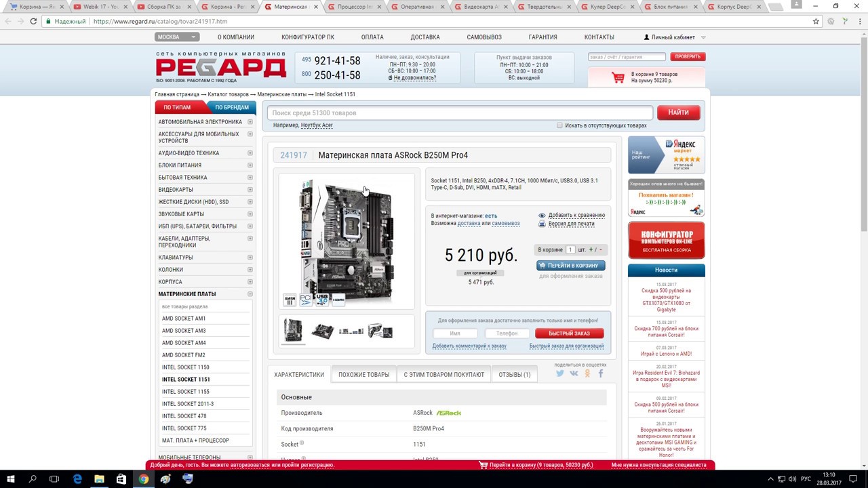The height and width of the screenshot is (488, 868).
Task: Expand Блоки питания category
Action: (250, 165)
